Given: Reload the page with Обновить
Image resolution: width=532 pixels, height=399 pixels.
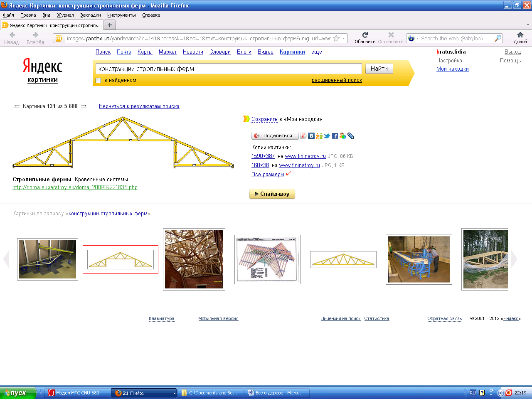Looking at the screenshot, I should pyautogui.click(x=365, y=38).
